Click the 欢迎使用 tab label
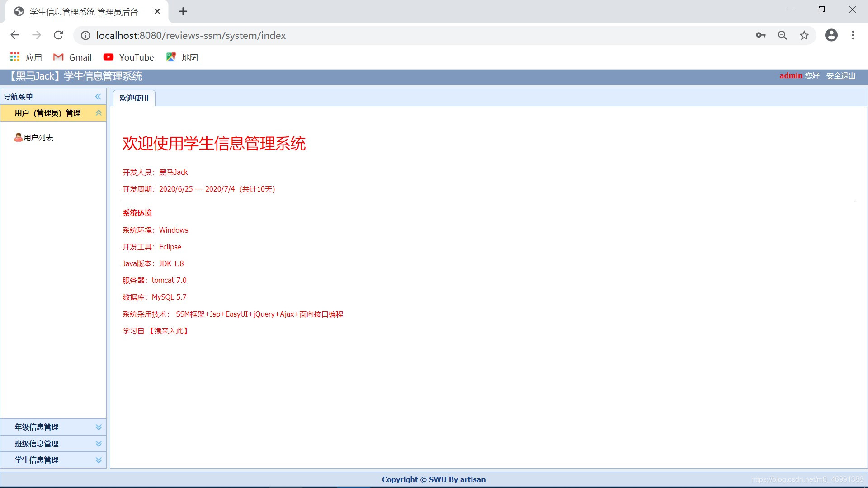The height and width of the screenshot is (488, 868). (133, 98)
